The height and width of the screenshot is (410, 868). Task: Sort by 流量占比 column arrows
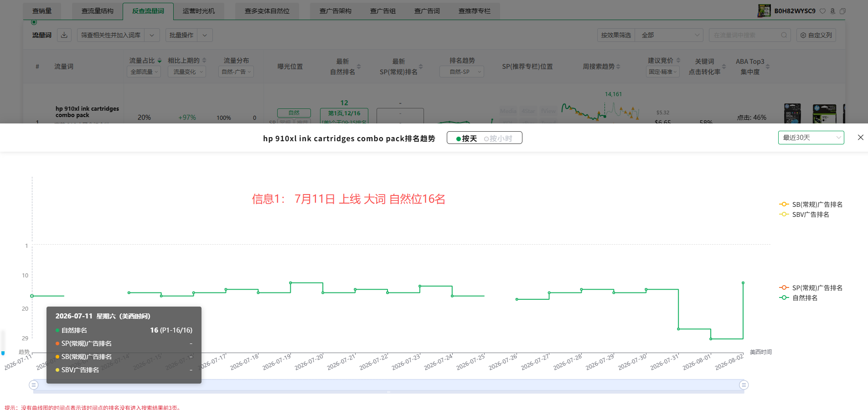pyautogui.click(x=160, y=61)
